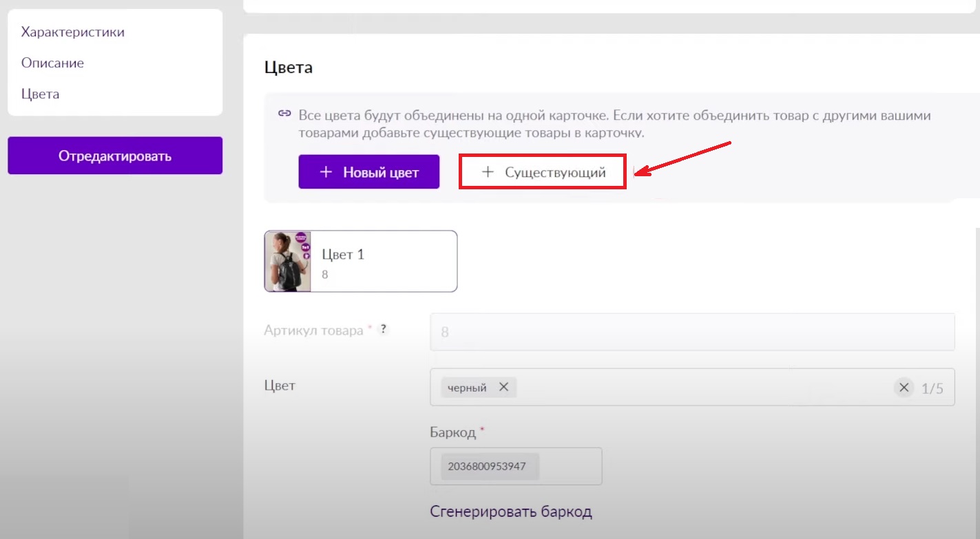Jump to Описание section in the sidebar
Image resolution: width=980 pixels, height=539 pixels.
click(52, 63)
